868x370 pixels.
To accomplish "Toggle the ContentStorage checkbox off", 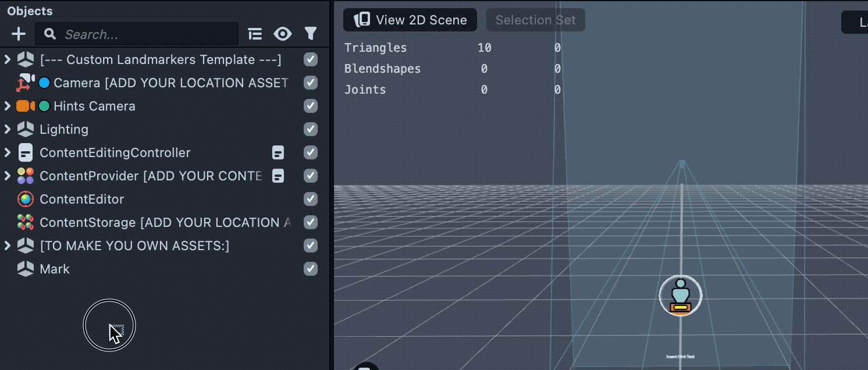I will [311, 223].
